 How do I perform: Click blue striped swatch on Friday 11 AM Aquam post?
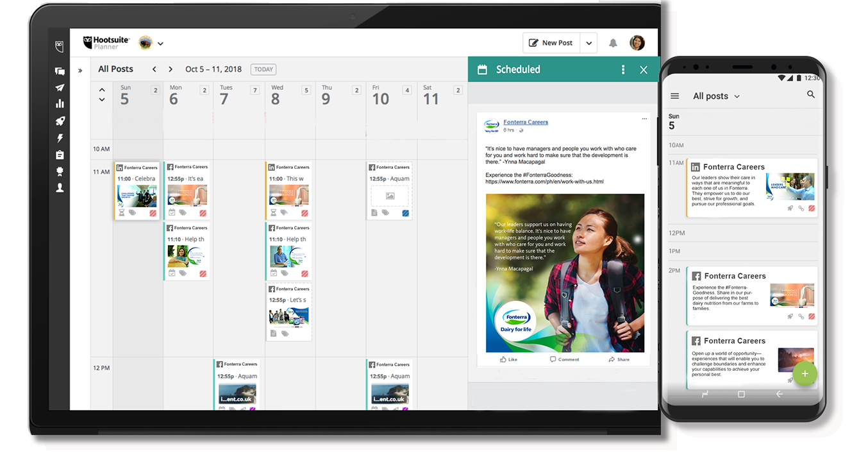tap(406, 213)
